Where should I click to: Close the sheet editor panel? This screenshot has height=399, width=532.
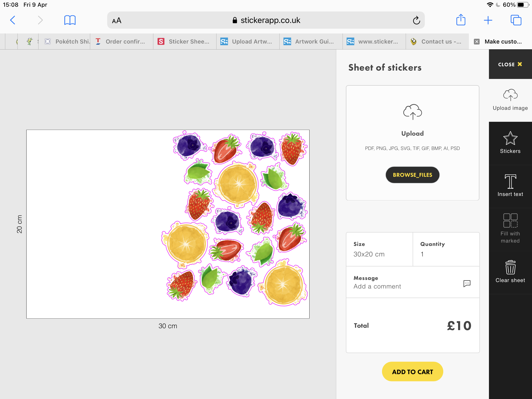click(x=510, y=64)
